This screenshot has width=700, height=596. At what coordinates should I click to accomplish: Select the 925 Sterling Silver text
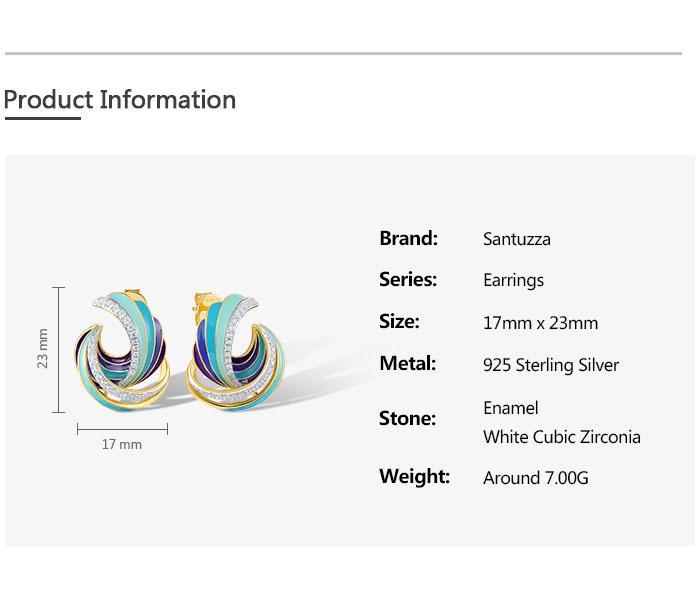[x=550, y=365]
